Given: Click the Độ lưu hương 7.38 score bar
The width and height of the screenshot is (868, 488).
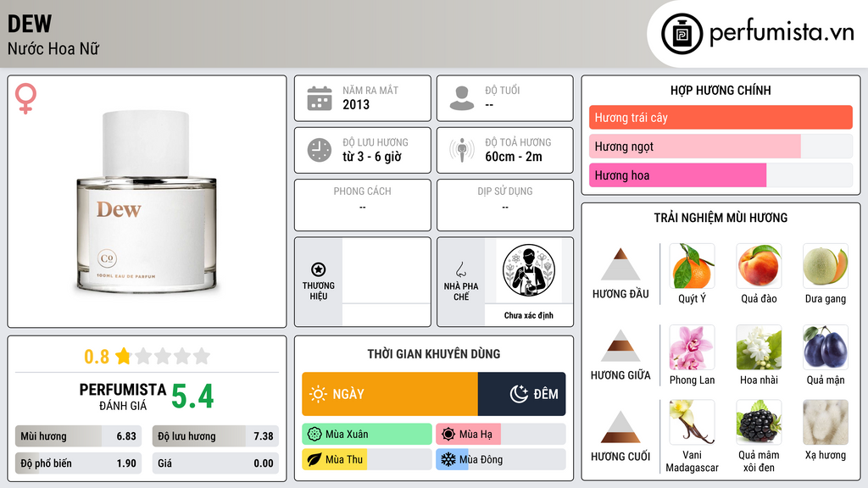Looking at the screenshot, I should (215, 436).
